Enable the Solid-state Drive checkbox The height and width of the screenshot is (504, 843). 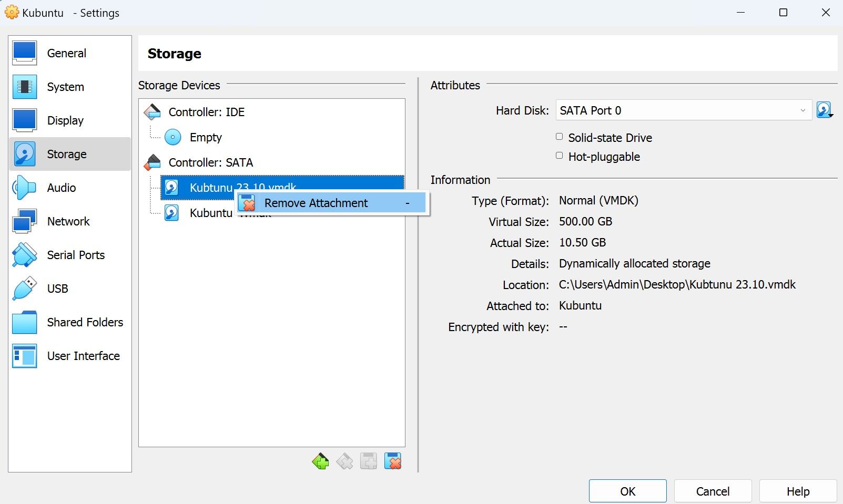point(560,137)
